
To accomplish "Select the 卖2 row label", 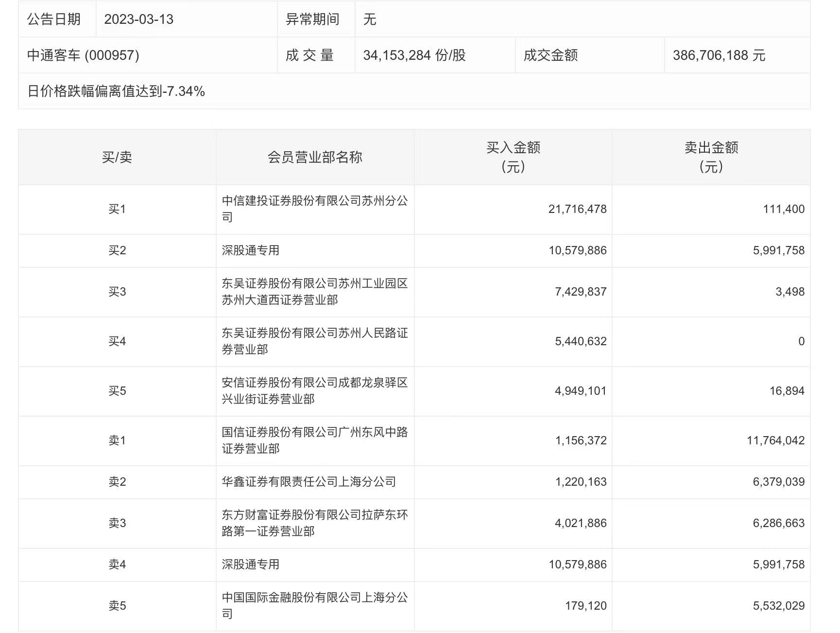I will pyautogui.click(x=117, y=482).
